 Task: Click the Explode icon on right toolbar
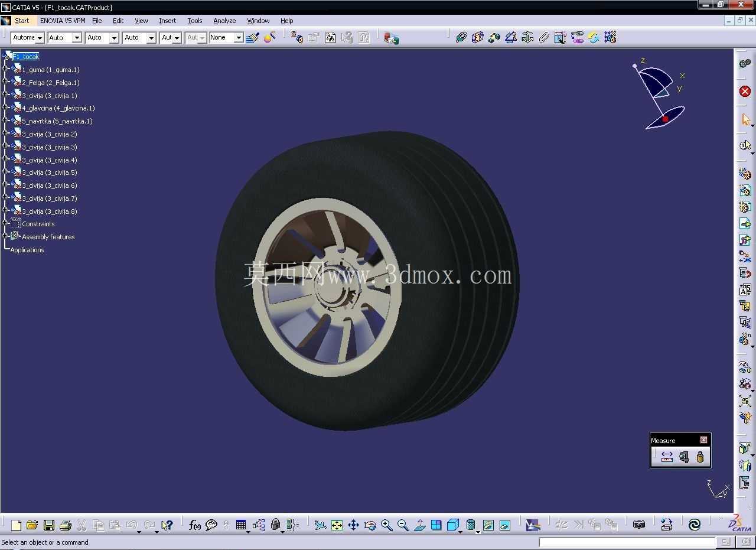(745, 401)
